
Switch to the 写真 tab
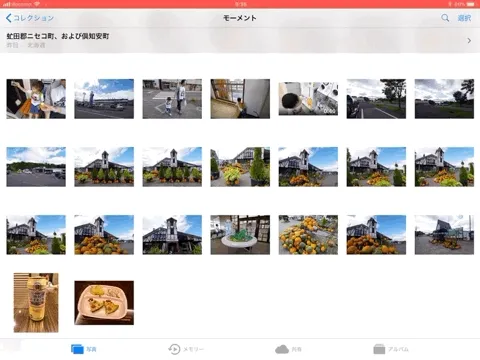(x=84, y=349)
